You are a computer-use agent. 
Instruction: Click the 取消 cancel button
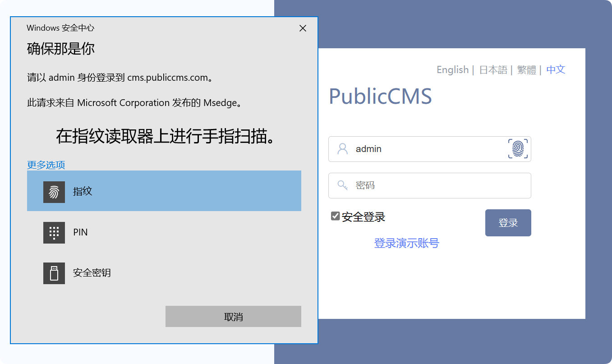(233, 316)
